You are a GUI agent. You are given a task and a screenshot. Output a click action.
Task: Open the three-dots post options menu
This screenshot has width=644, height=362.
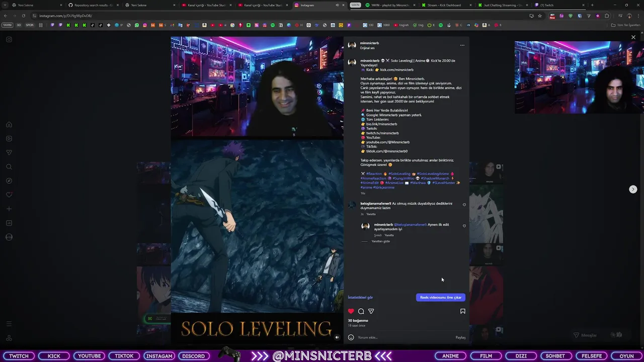pos(462,45)
